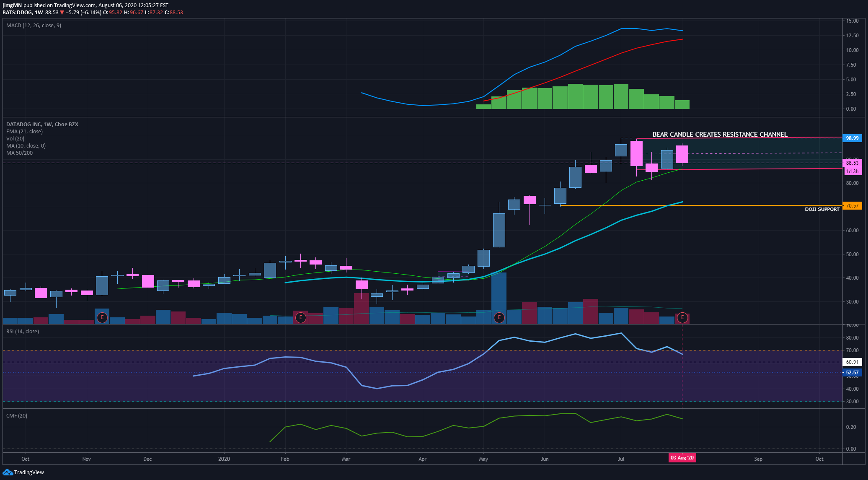This screenshot has width=868, height=480.
Task: Click the 60.91 RSI value label
Action: pyautogui.click(x=852, y=362)
